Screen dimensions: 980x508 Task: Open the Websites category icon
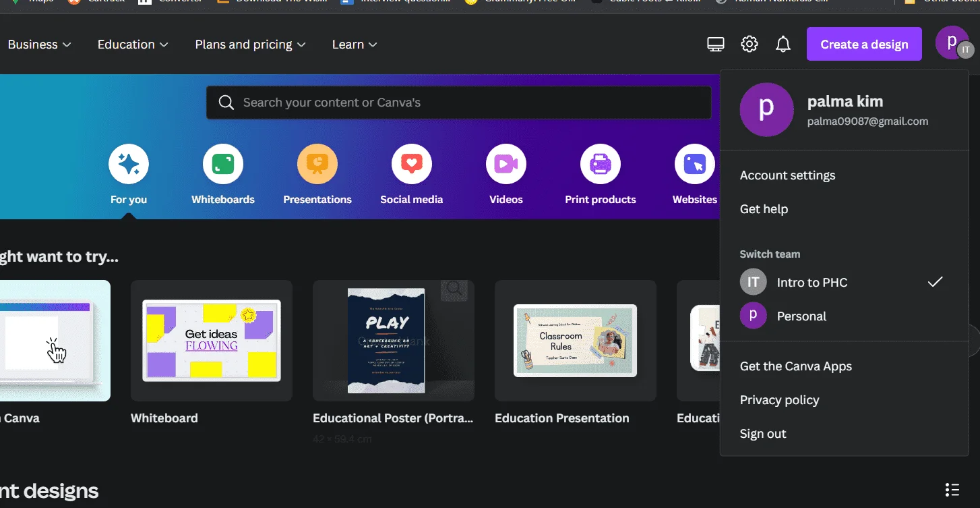point(695,164)
